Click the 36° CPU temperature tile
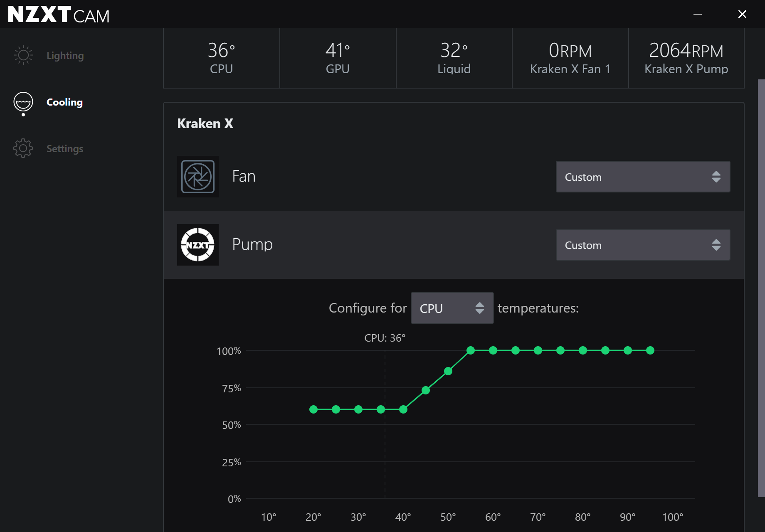The image size is (765, 532). (x=222, y=58)
